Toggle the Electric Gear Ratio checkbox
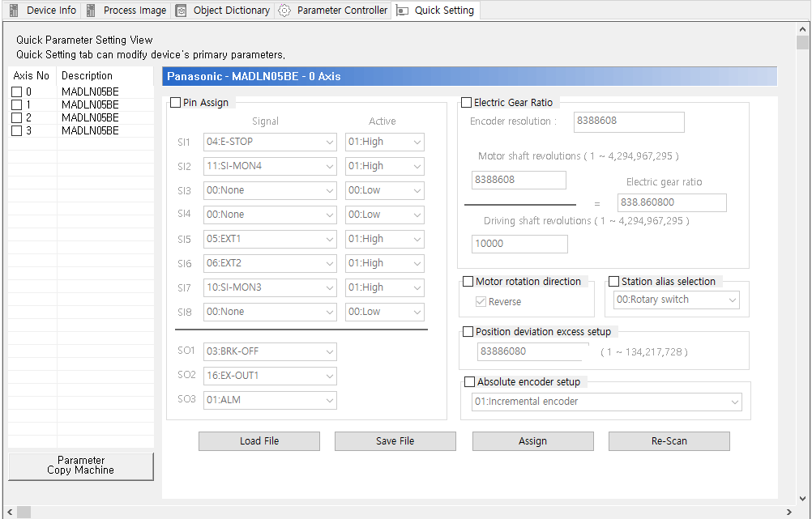812x519 pixels. tap(466, 103)
